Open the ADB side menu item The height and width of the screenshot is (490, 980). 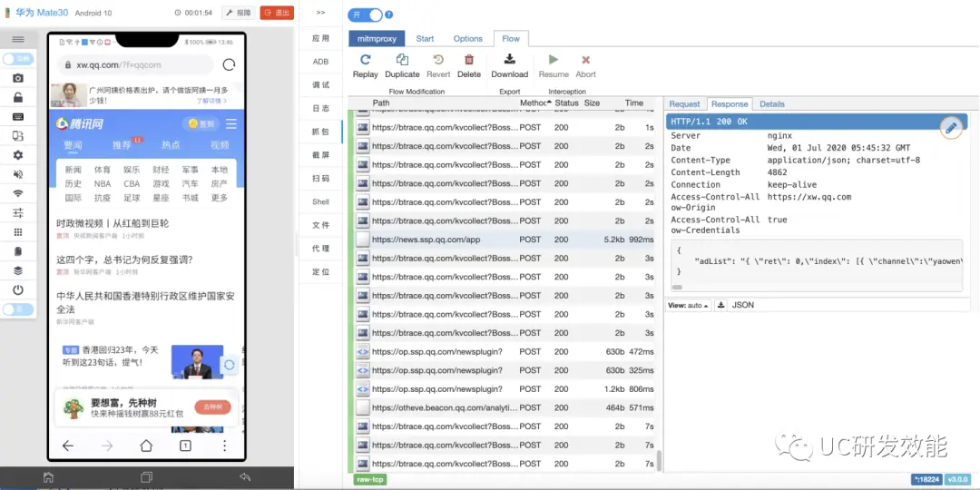[320, 62]
